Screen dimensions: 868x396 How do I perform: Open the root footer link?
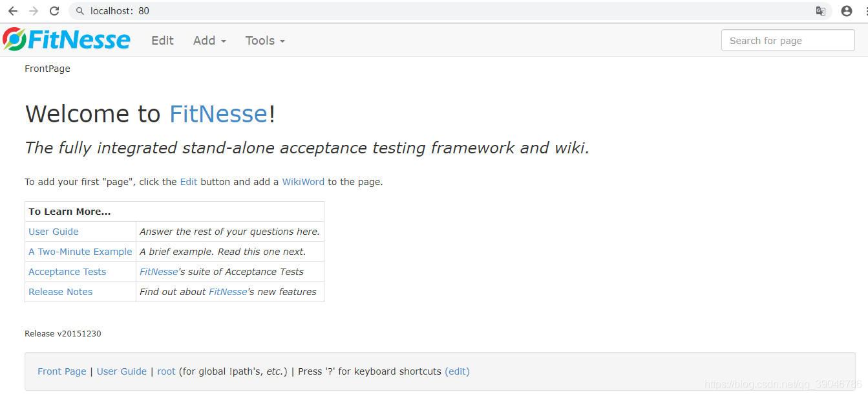point(167,371)
